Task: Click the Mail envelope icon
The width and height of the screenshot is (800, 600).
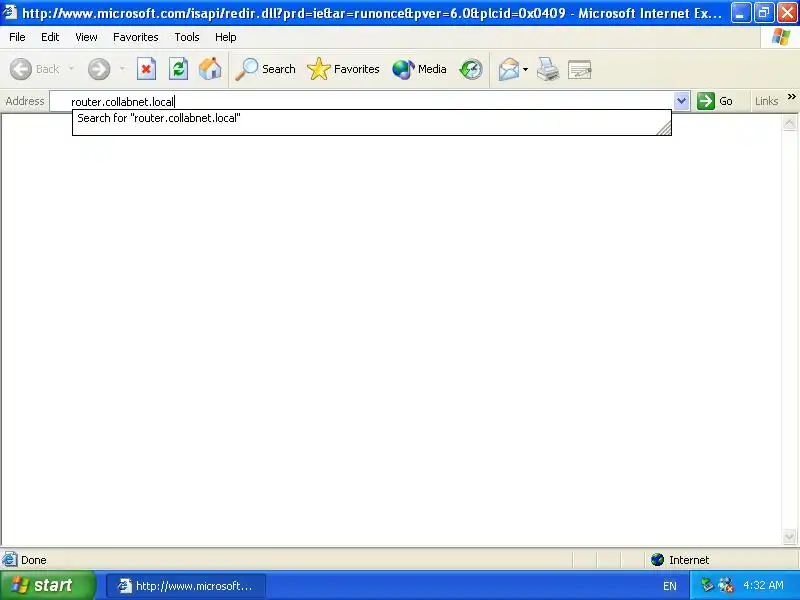Action: coord(509,69)
